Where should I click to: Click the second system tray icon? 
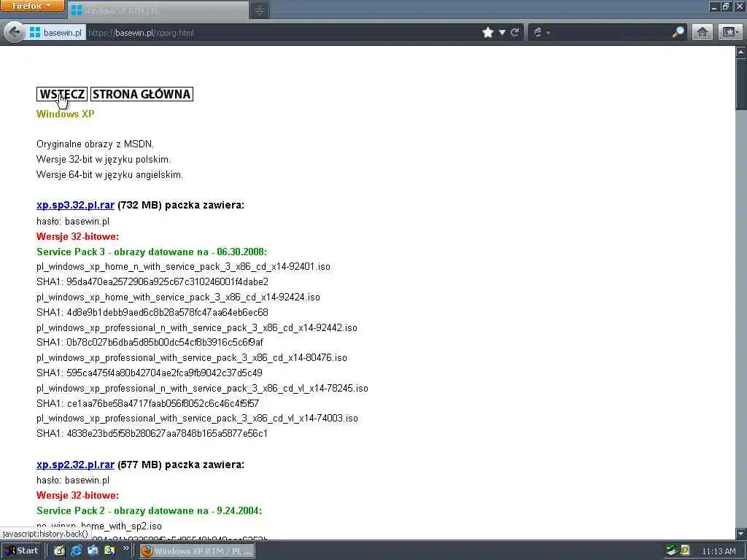(x=685, y=551)
